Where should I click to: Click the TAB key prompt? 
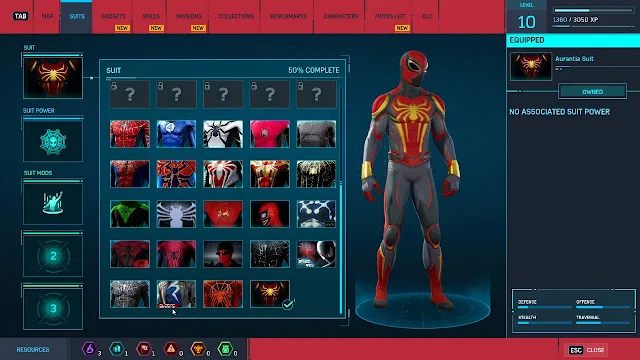20,16
